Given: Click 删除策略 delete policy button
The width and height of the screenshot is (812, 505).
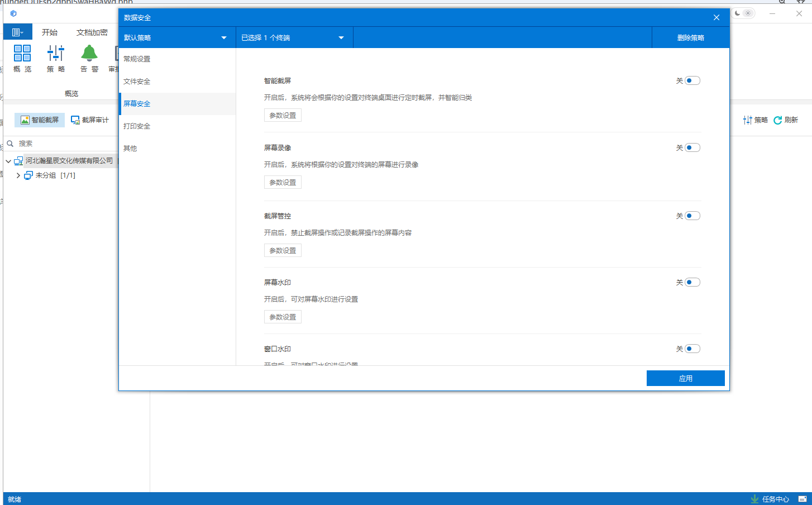Looking at the screenshot, I should pyautogui.click(x=690, y=38).
